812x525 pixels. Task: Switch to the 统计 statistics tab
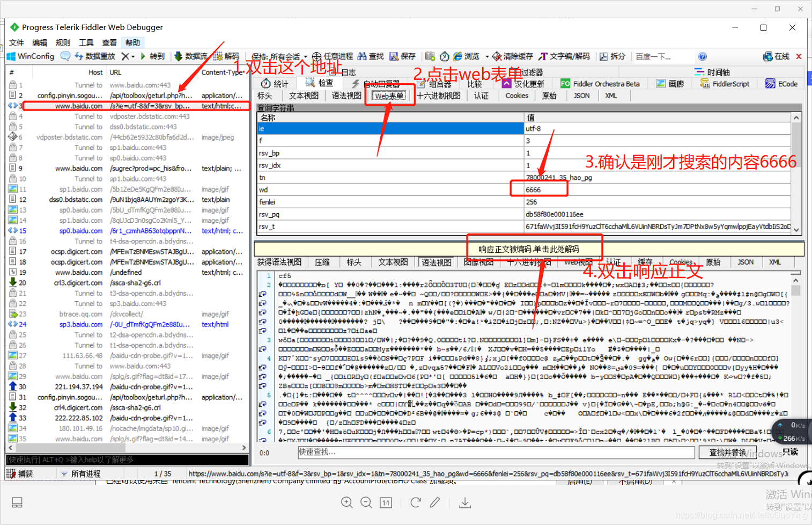[275, 84]
